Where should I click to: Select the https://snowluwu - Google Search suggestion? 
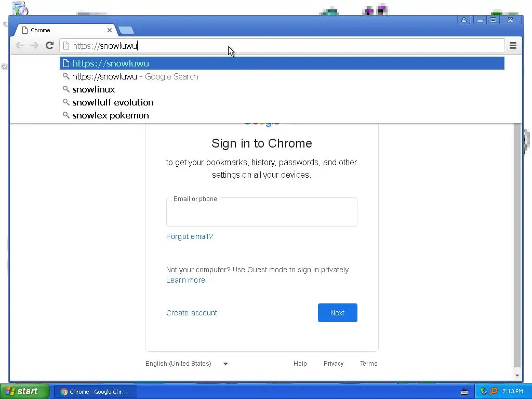[282, 76]
